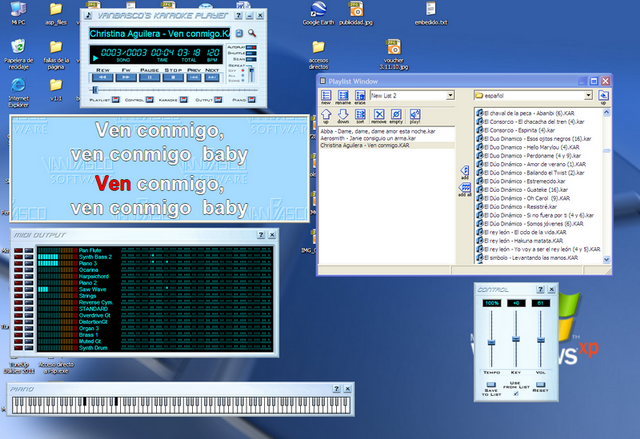Viewport: 640px width, 439px height.
Task: Open the embedido.txt desktop file
Action: click(x=431, y=14)
